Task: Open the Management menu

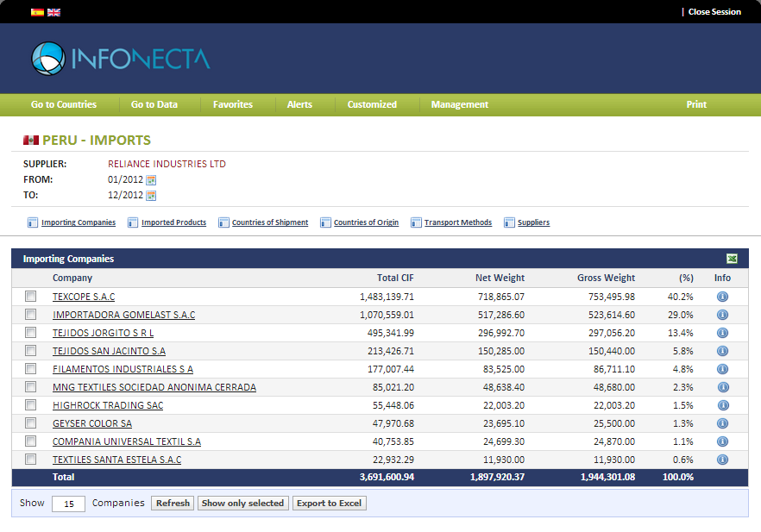Action: coord(460,104)
